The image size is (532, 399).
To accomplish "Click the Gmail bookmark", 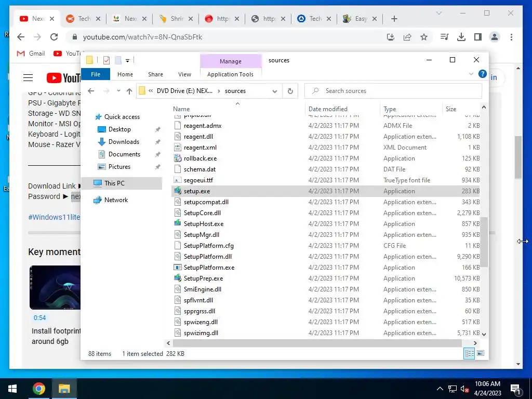I will 31,54.
